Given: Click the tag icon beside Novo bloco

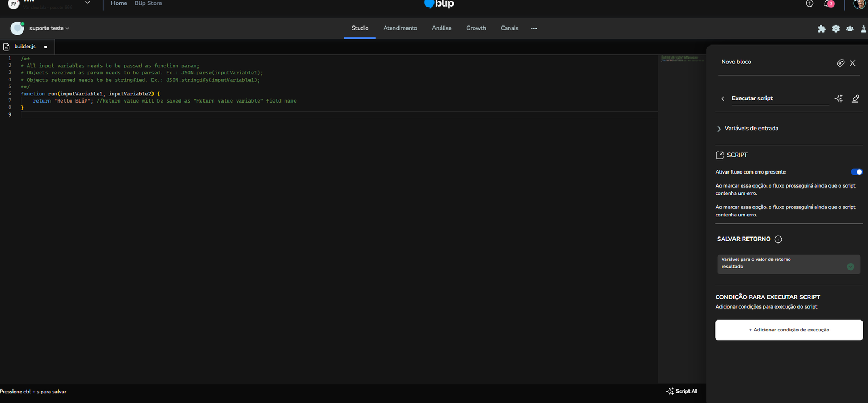Looking at the screenshot, I should 840,63.
